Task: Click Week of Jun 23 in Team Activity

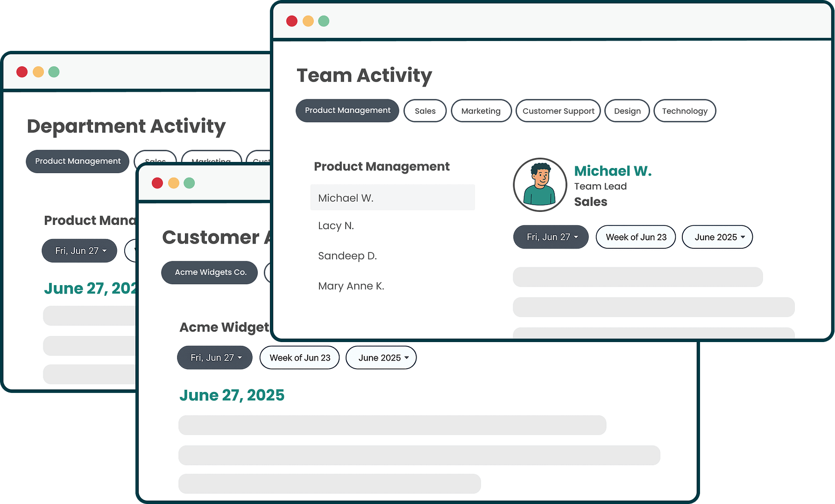Action: [636, 237]
